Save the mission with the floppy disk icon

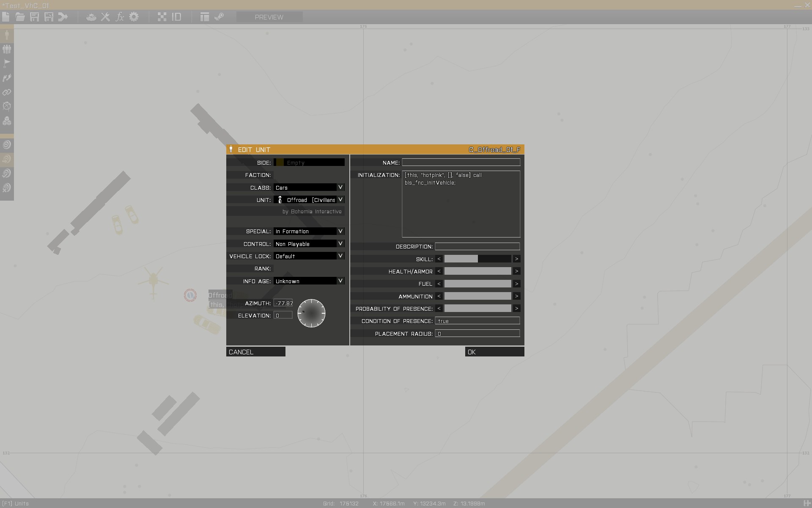tap(34, 17)
